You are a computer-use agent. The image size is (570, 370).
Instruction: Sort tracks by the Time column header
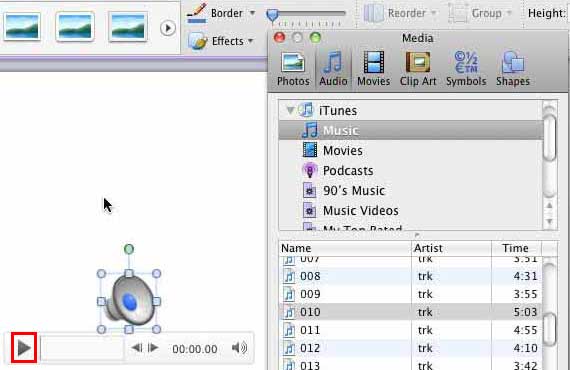point(516,248)
